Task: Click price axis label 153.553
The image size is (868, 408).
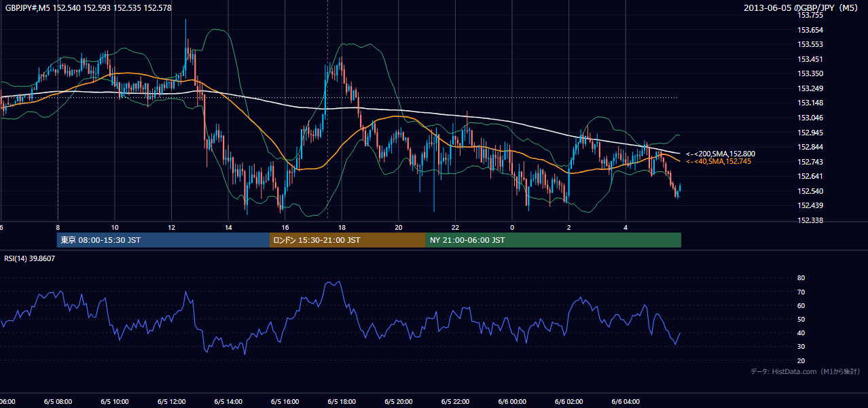Action: click(x=811, y=44)
